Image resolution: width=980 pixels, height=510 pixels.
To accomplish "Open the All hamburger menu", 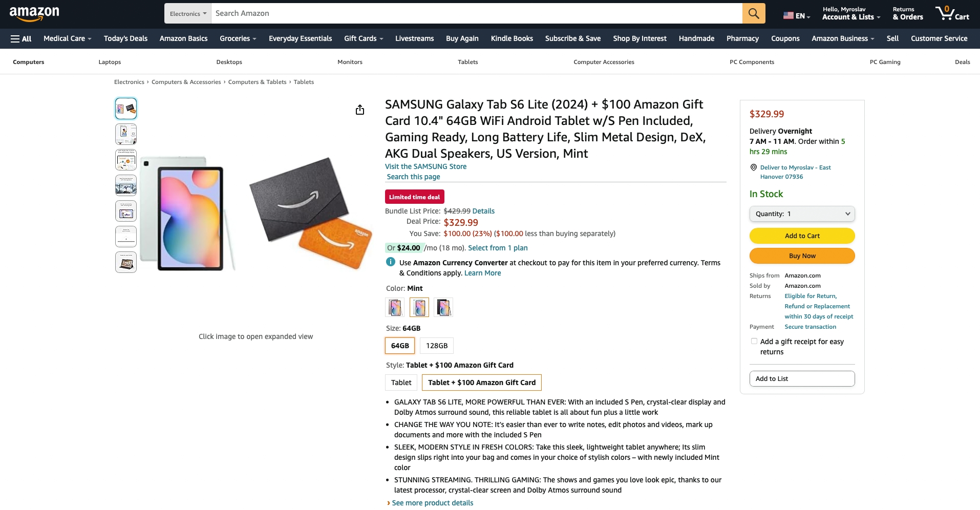I will coord(21,38).
